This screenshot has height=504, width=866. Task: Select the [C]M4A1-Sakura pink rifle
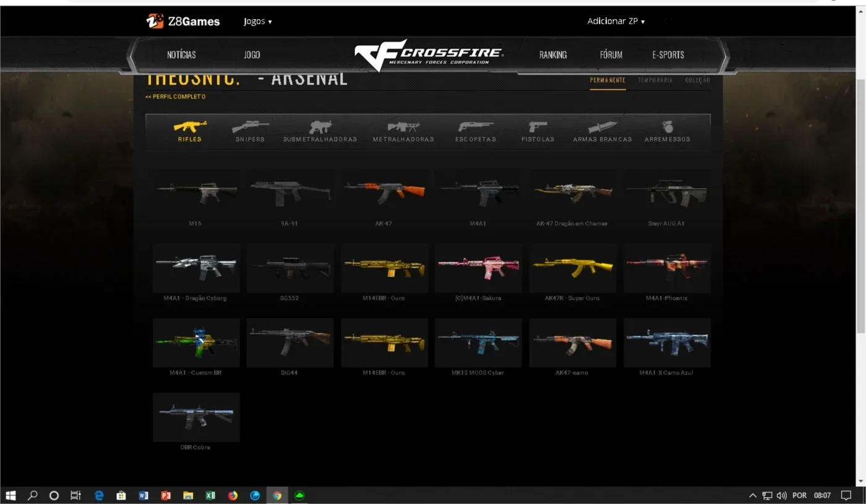tap(478, 268)
